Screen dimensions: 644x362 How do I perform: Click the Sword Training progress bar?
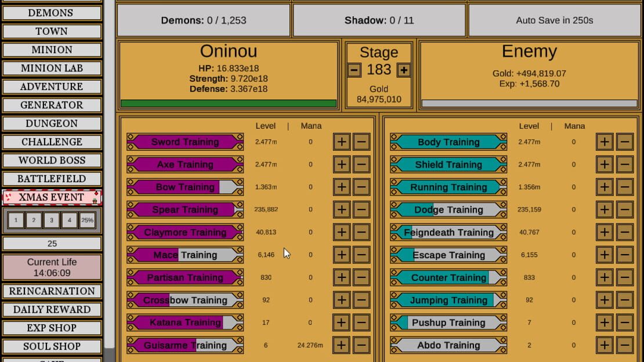coord(185,142)
